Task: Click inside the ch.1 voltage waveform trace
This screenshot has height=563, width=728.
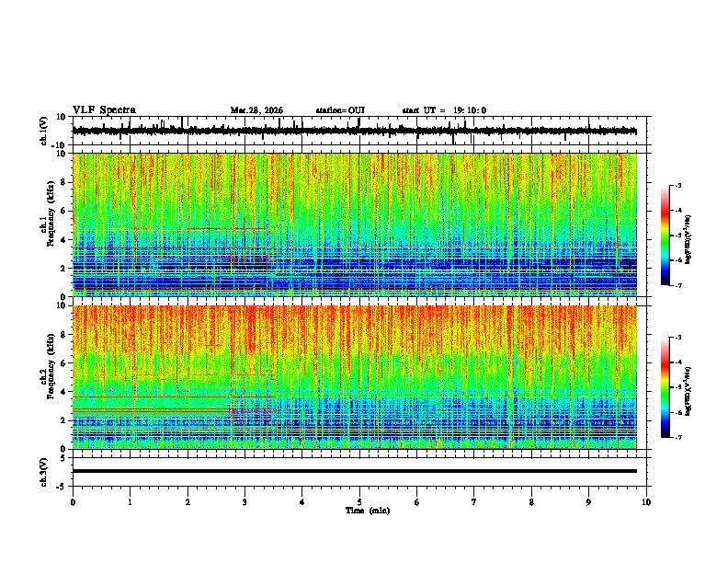Action: pos(354,131)
